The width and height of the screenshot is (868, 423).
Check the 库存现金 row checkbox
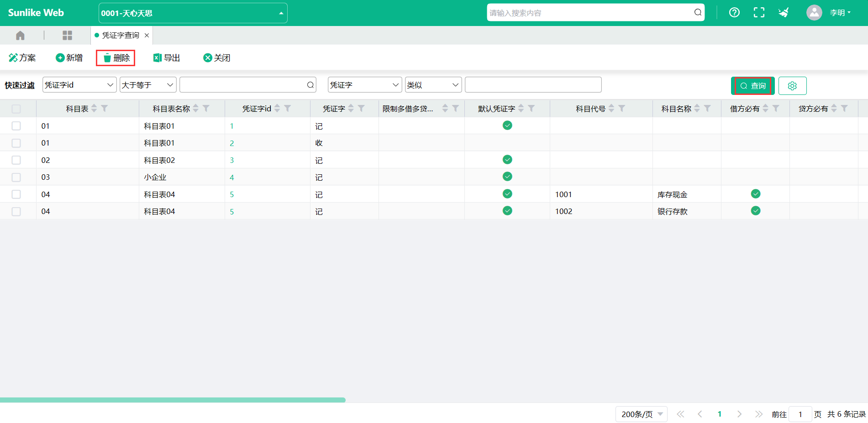(16, 194)
